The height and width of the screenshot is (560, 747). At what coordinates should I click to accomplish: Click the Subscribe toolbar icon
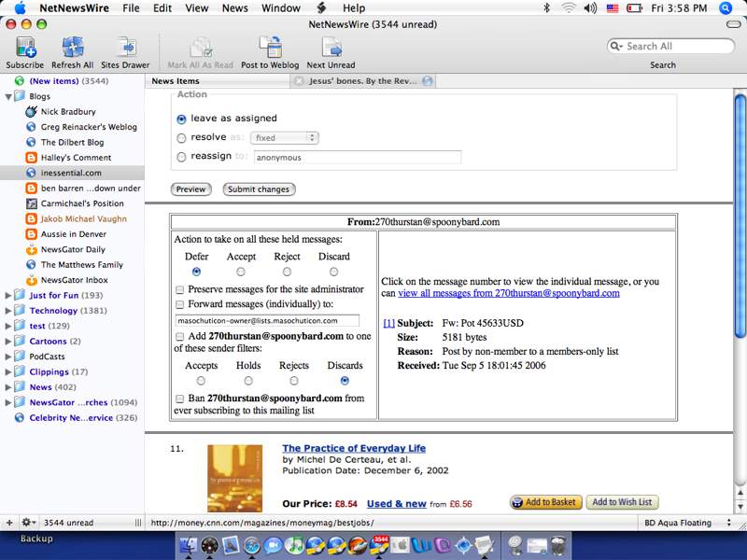pyautogui.click(x=25, y=48)
